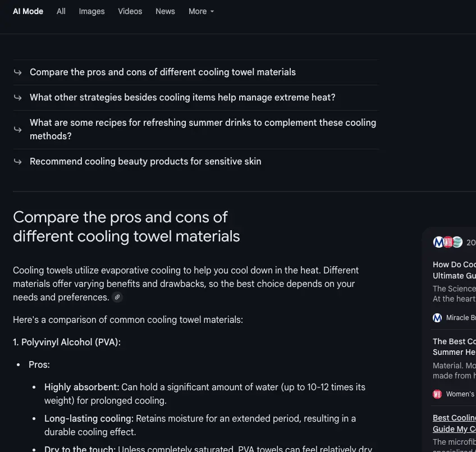Click the stacked source favicons cluster
Screen dimensions: 476x452
point(448,242)
